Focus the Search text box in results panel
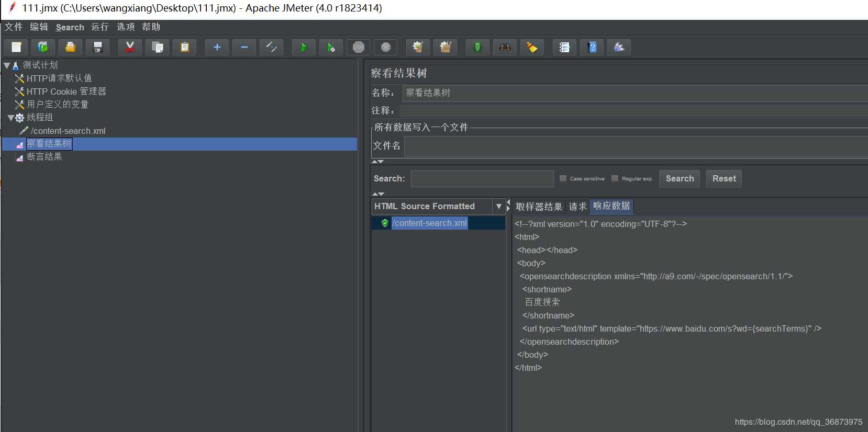The image size is (868, 432). [x=482, y=178]
